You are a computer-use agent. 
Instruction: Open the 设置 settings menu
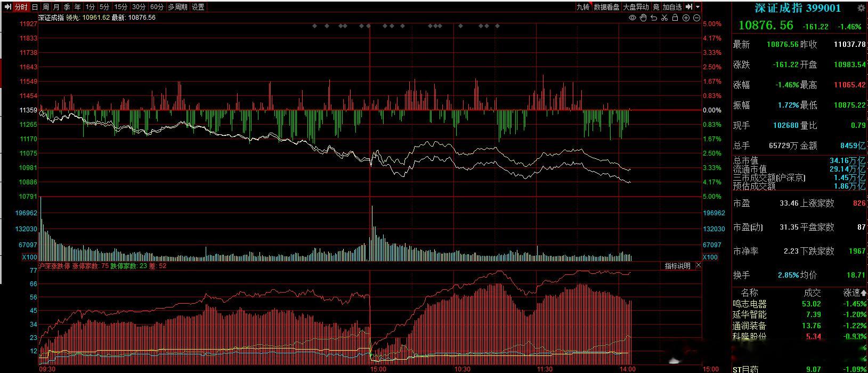[198, 7]
